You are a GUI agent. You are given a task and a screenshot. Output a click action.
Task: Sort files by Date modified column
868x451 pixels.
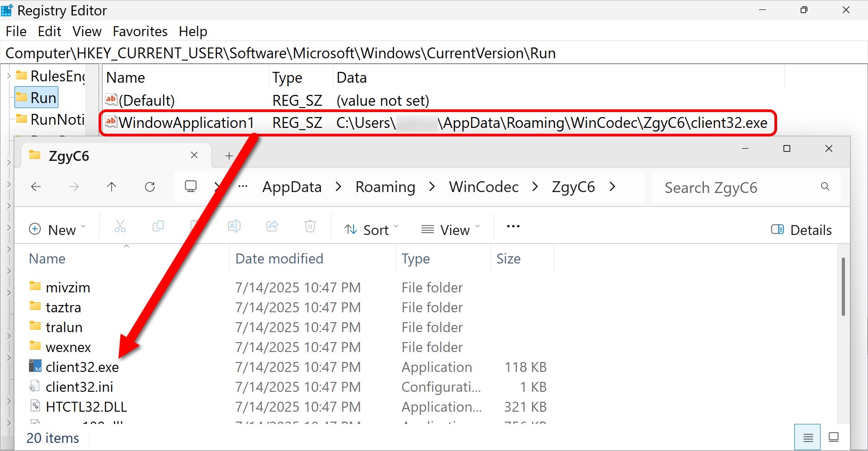tap(279, 258)
